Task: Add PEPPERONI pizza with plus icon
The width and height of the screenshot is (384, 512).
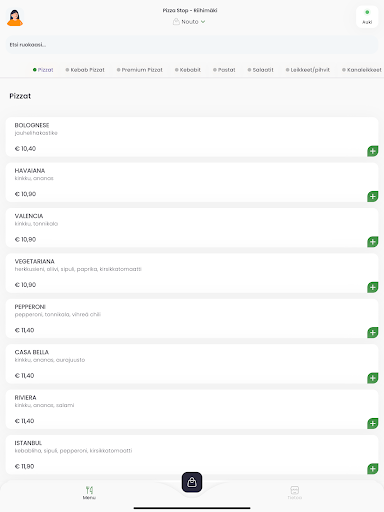Action: click(373, 332)
